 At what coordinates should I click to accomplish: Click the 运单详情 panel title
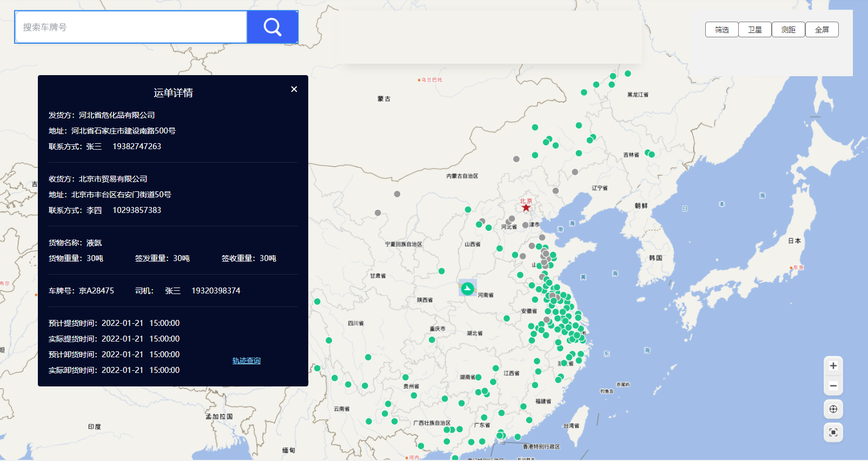coord(173,93)
